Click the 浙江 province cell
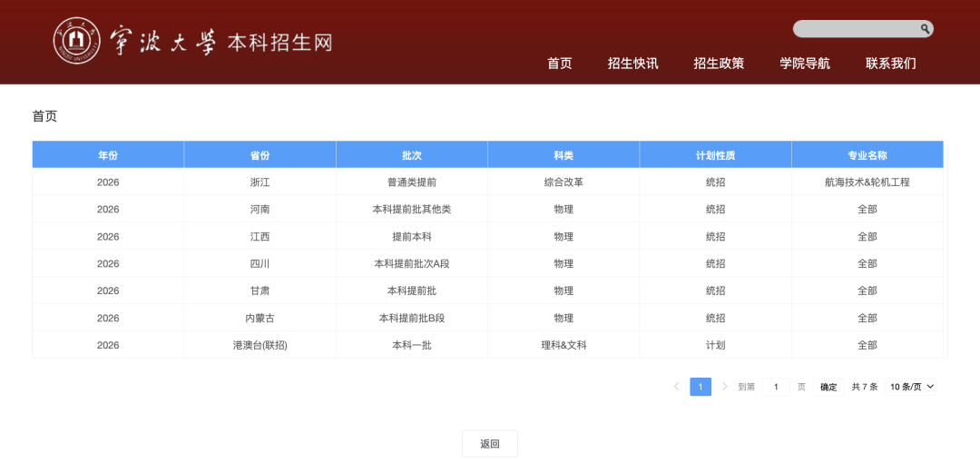The width and height of the screenshot is (980, 463). (x=260, y=182)
